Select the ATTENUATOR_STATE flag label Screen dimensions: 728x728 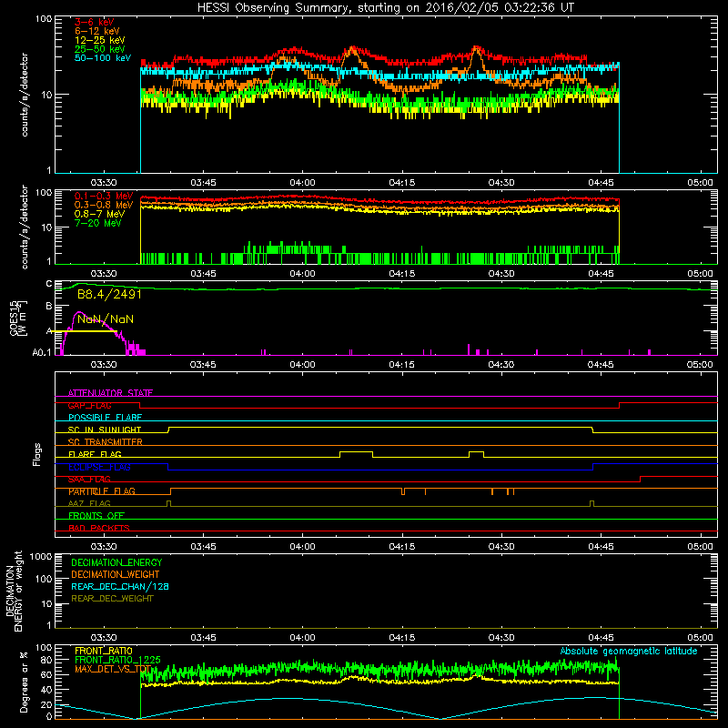click(110, 393)
